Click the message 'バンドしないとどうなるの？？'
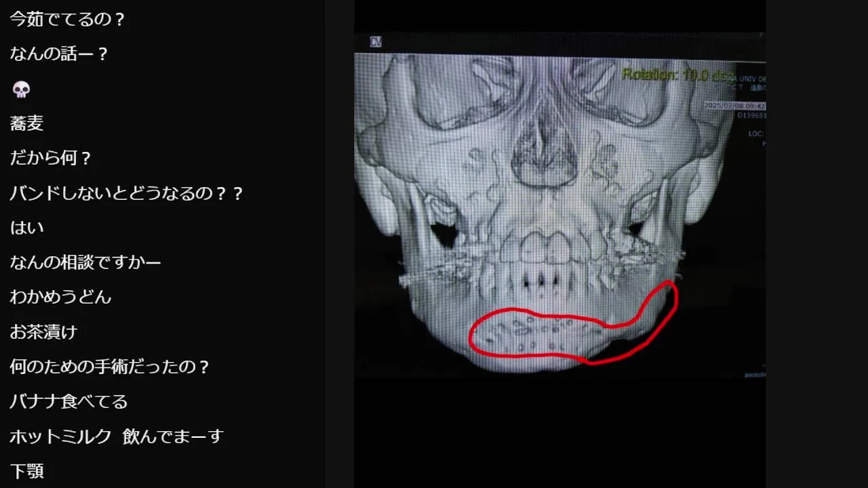 coord(127,193)
